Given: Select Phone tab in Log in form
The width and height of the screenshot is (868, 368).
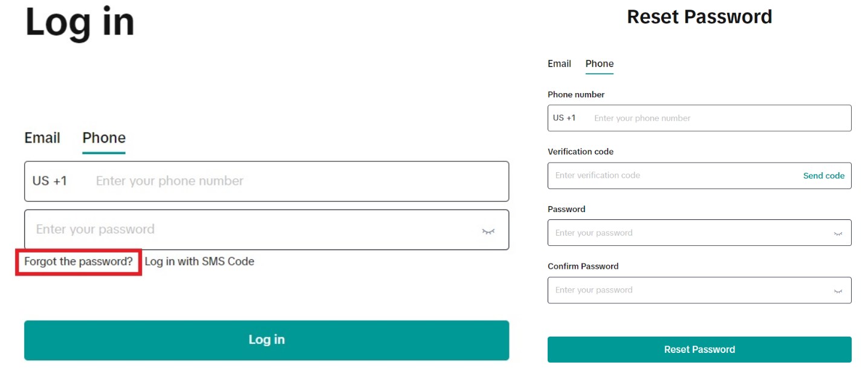Looking at the screenshot, I should point(104,138).
